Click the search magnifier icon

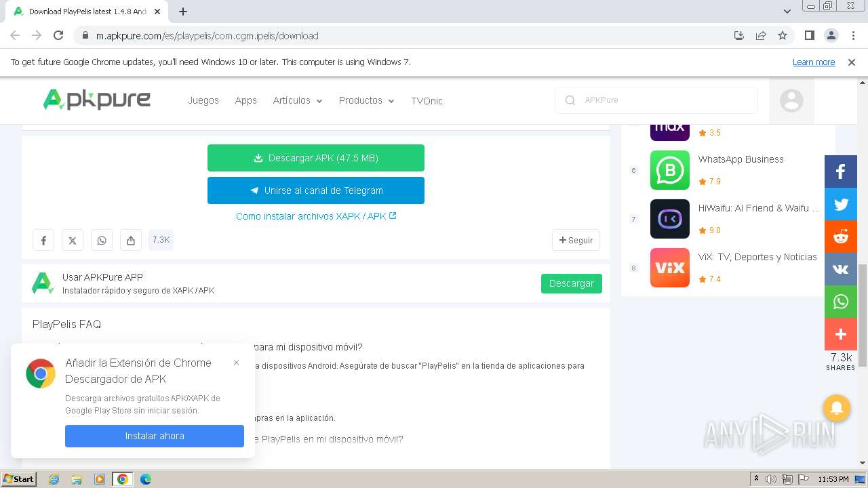(570, 100)
